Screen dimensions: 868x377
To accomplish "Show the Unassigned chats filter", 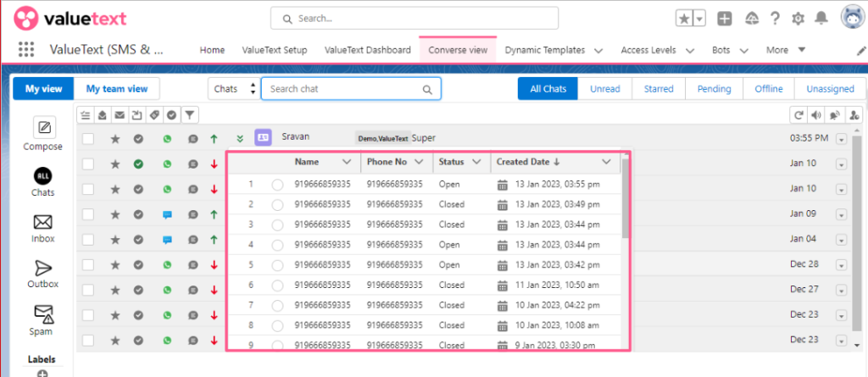I will point(830,89).
